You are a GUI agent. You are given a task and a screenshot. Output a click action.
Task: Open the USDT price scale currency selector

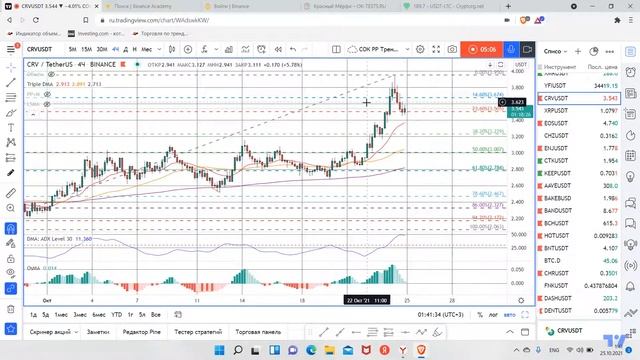tap(521, 64)
